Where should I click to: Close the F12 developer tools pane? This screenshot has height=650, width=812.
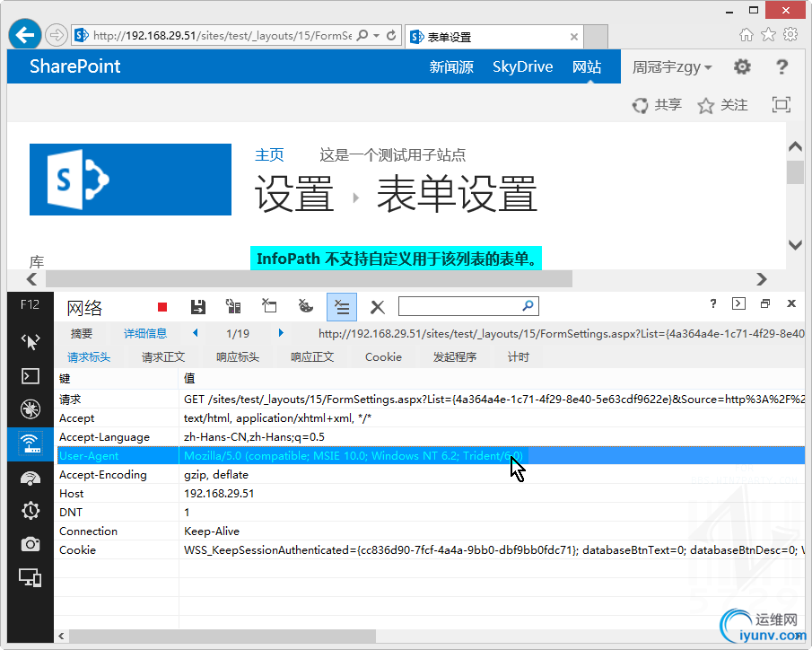(791, 303)
